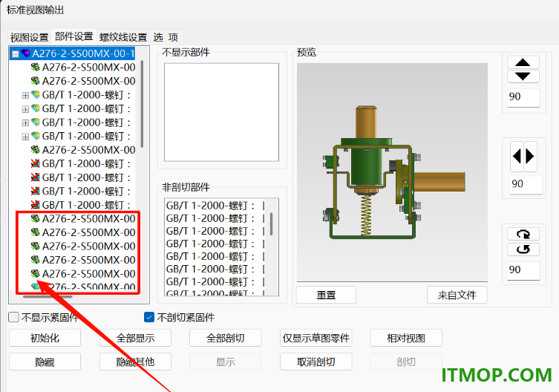Expand the fourth GB/T 1-2000-螺钉 tree node

tap(25, 137)
